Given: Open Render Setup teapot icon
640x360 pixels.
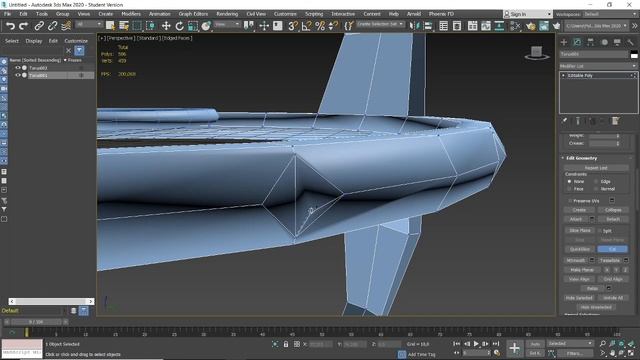Looking at the screenshot, I should (x=530, y=26).
